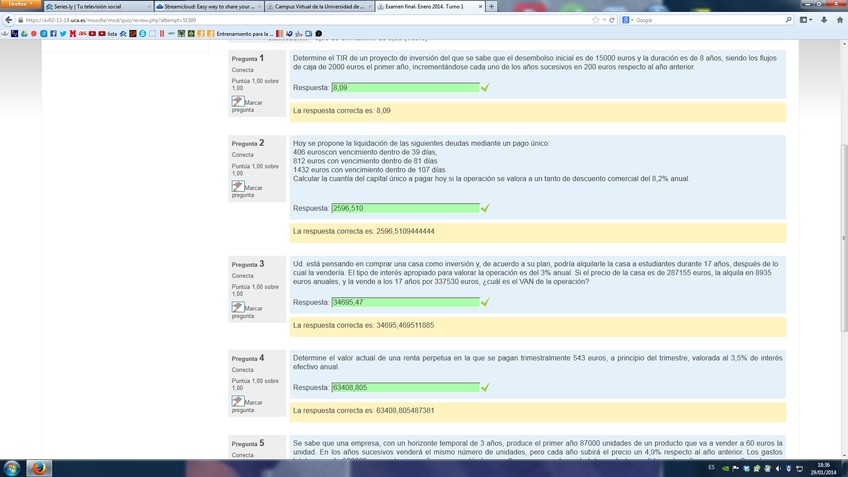This screenshot has height=477, width=848.
Task: Open the YouTube 'lista' bookmark
Action: click(x=108, y=34)
